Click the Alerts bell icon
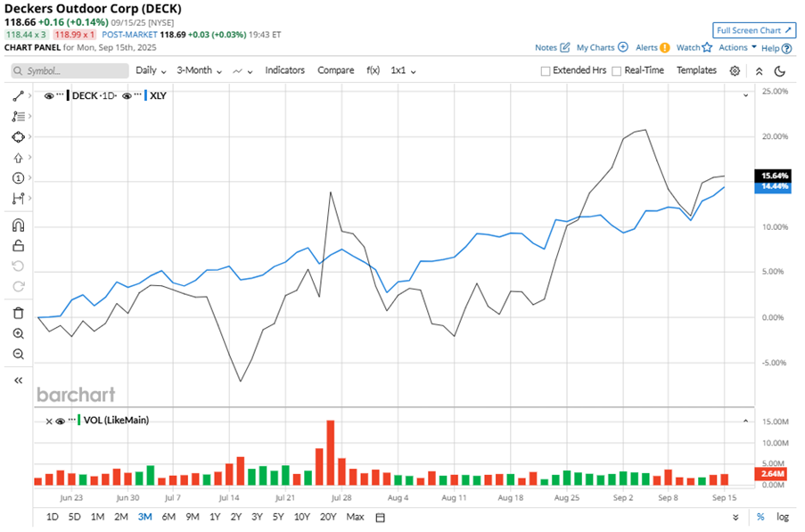805x532 pixels. point(665,48)
